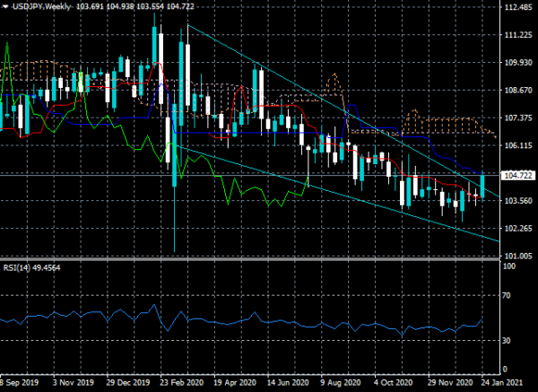538x392 pixels.
Task: Click the 111.225 price axis label
Action: 518,35
